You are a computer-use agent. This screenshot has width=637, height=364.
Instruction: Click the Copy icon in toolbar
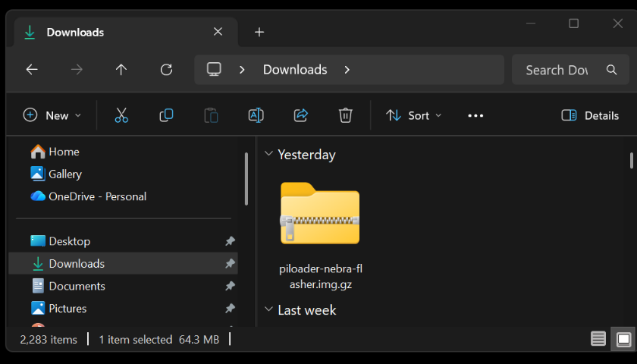166,115
